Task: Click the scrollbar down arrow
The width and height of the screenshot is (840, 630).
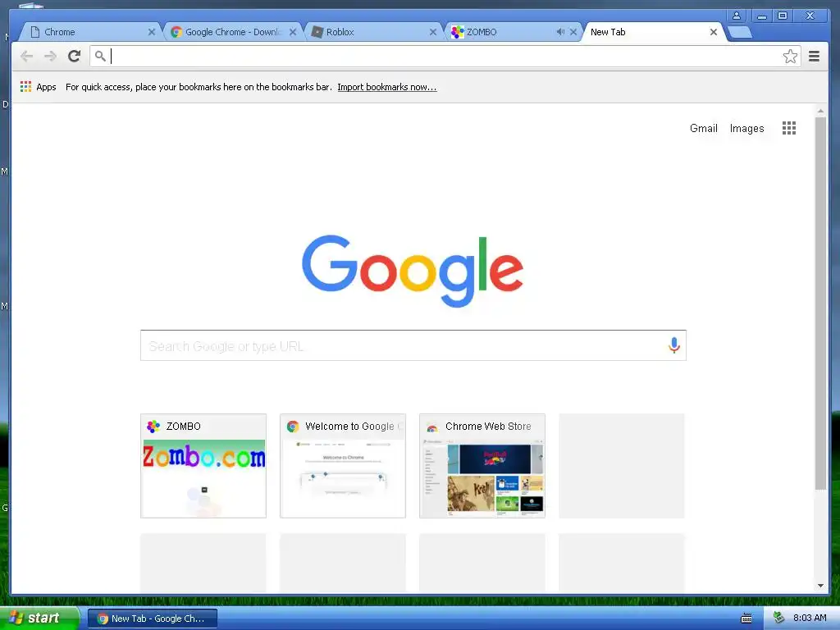Action: pos(820,586)
